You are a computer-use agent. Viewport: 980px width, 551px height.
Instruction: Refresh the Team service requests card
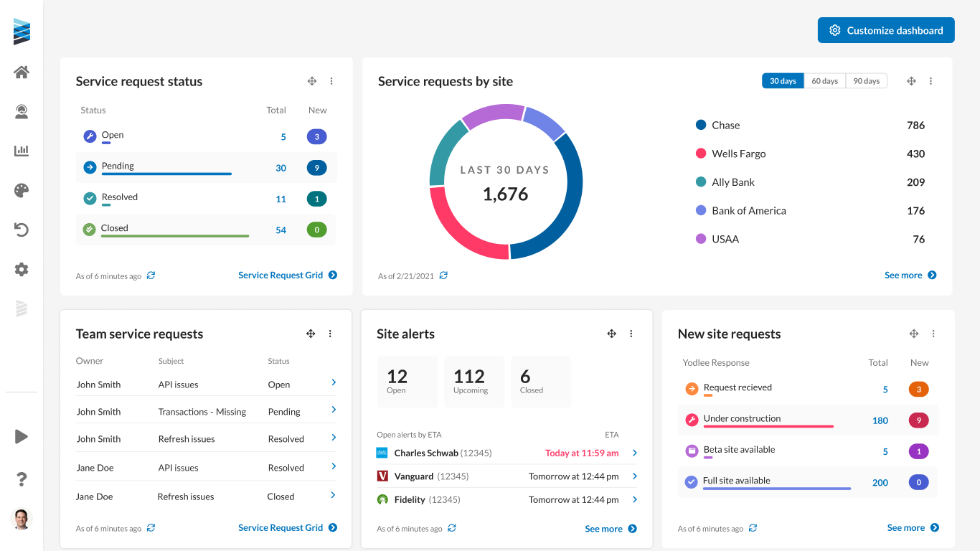pyautogui.click(x=151, y=528)
